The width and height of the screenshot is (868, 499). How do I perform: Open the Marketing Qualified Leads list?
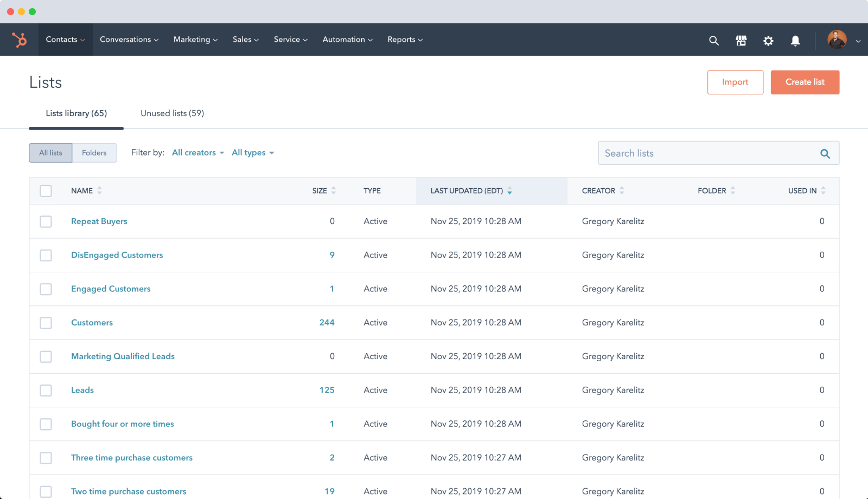click(123, 356)
